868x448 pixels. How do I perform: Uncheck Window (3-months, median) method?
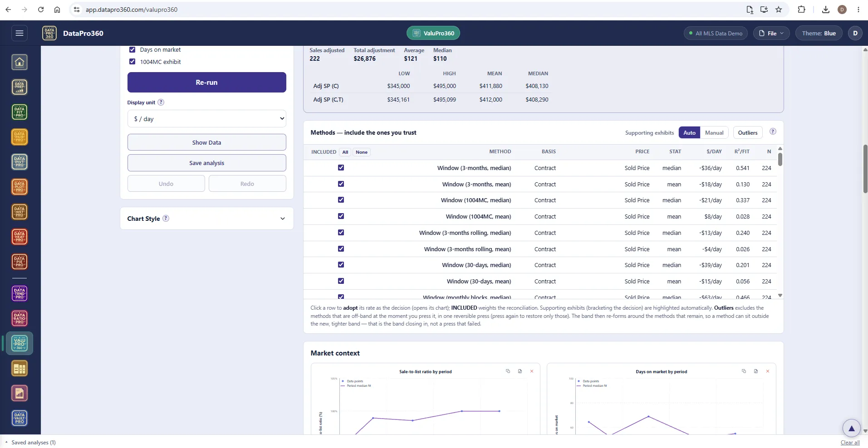coord(341,168)
